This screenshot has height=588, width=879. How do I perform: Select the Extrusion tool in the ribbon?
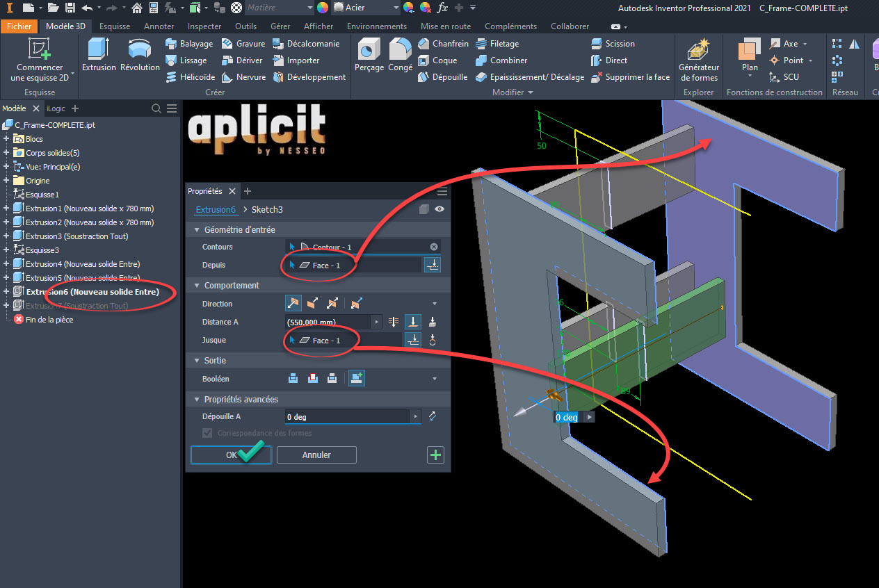(x=99, y=54)
